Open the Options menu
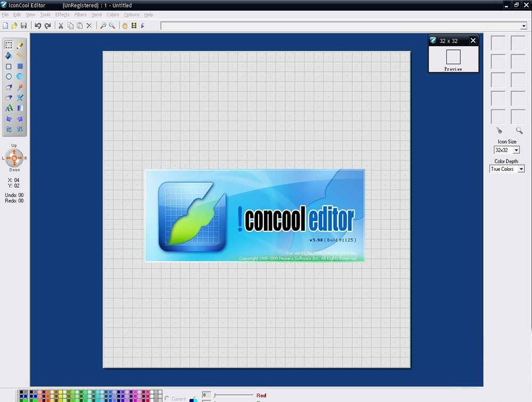 131,14
